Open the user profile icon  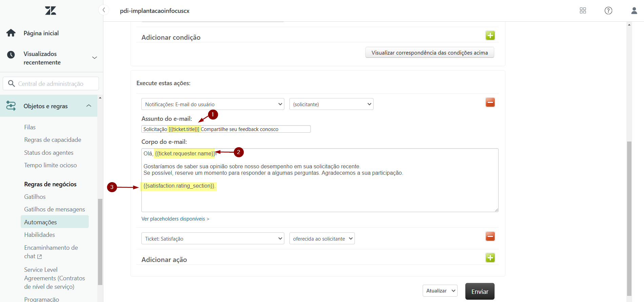click(634, 11)
